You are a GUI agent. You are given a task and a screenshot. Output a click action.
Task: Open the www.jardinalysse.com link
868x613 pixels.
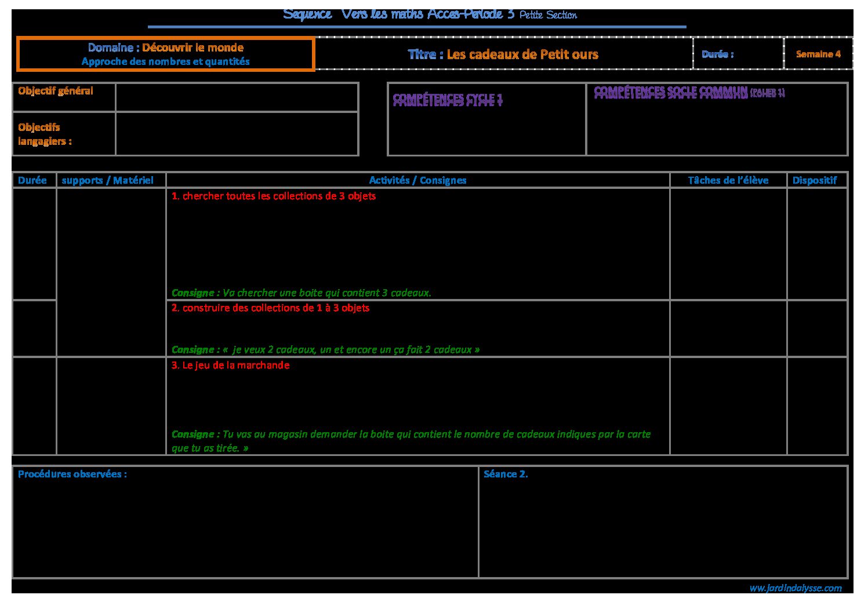coord(795,588)
